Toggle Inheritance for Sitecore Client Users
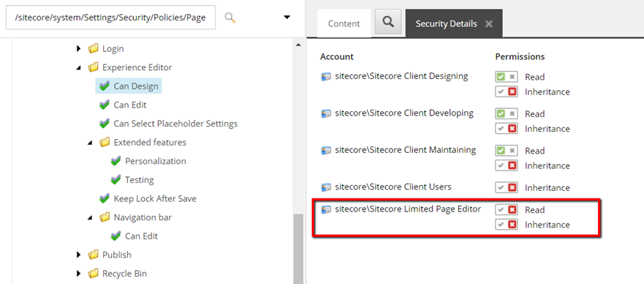The image size is (644, 284). (x=506, y=187)
